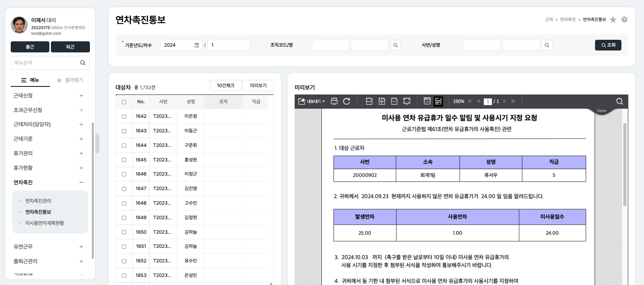Fit the whole page in the preview
Screen dimensions: 644x285
click(382, 101)
